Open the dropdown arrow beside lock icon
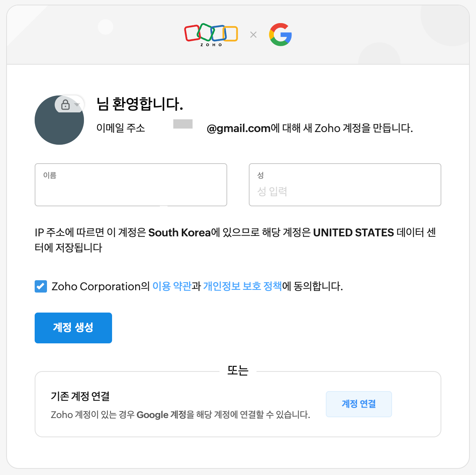The width and height of the screenshot is (476, 475). pos(77,105)
